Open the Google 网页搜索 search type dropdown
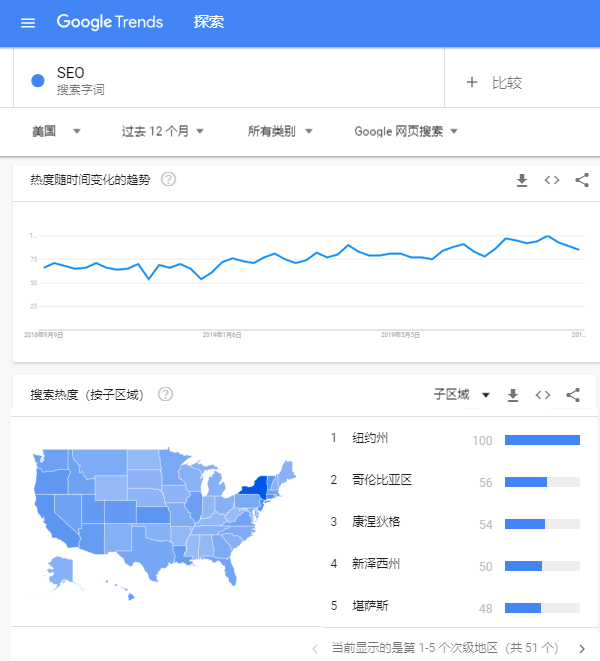 [406, 131]
